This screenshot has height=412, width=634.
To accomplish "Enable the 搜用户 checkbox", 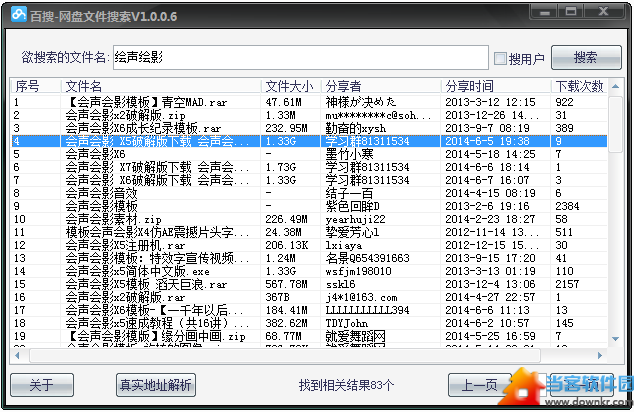I will [x=500, y=59].
